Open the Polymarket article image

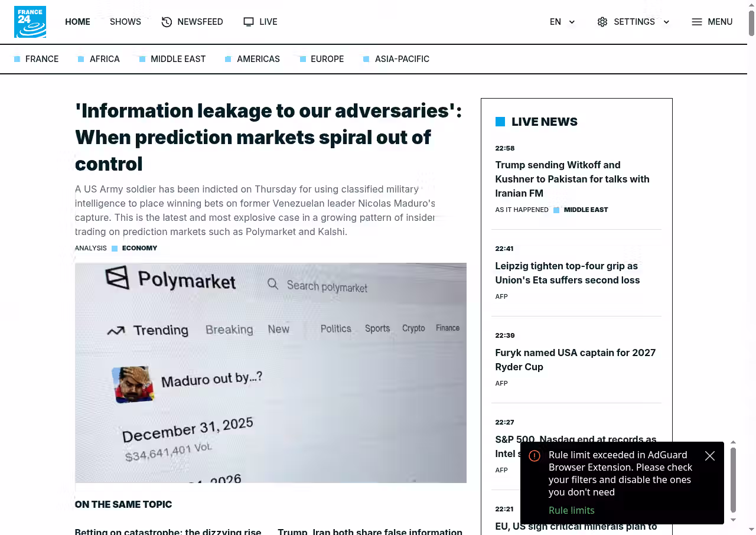(271, 373)
